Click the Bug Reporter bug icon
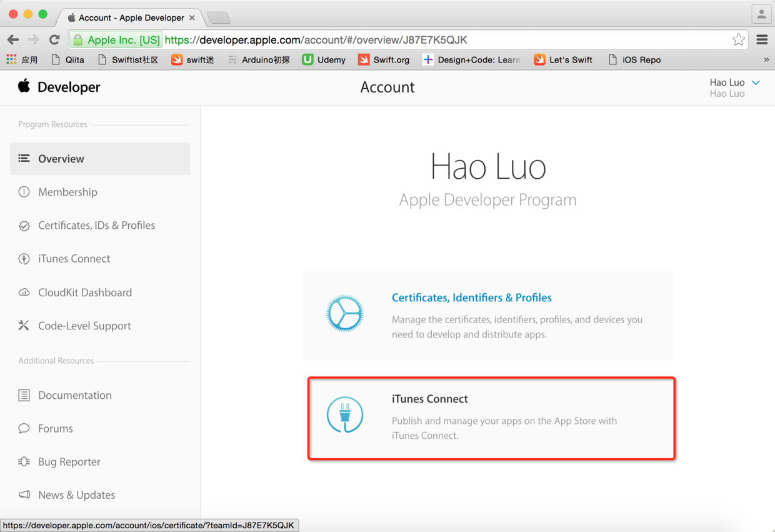This screenshot has height=532, width=775. [24, 461]
